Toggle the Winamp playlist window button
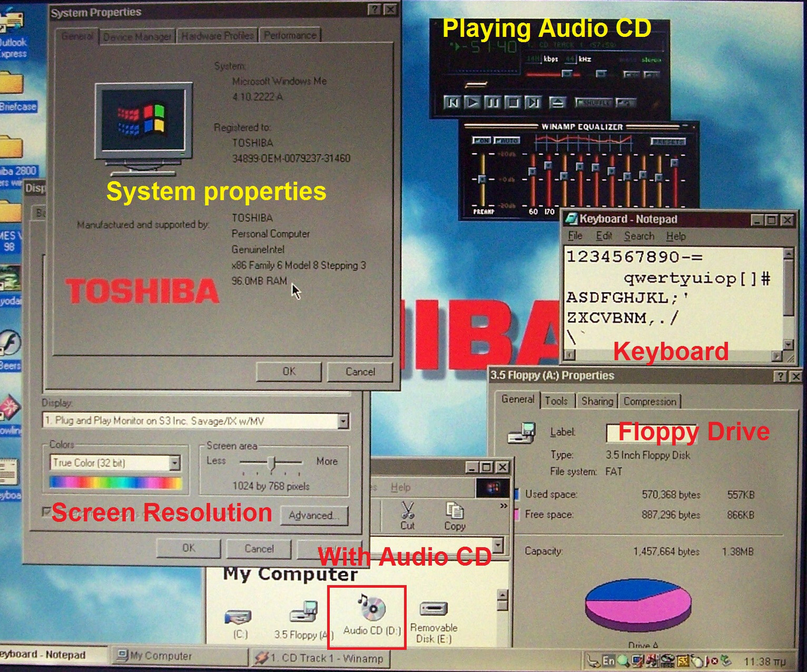Viewport: 807px width, 672px height. click(x=651, y=74)
